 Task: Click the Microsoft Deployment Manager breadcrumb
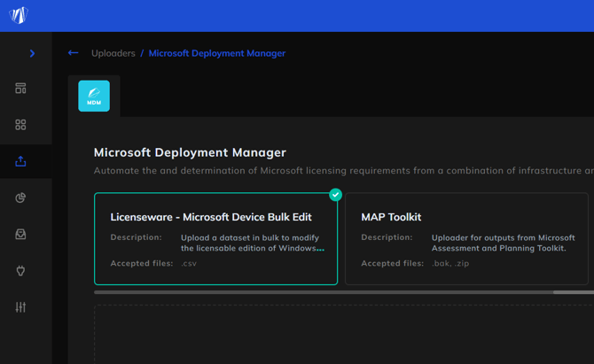pos(217,53)
